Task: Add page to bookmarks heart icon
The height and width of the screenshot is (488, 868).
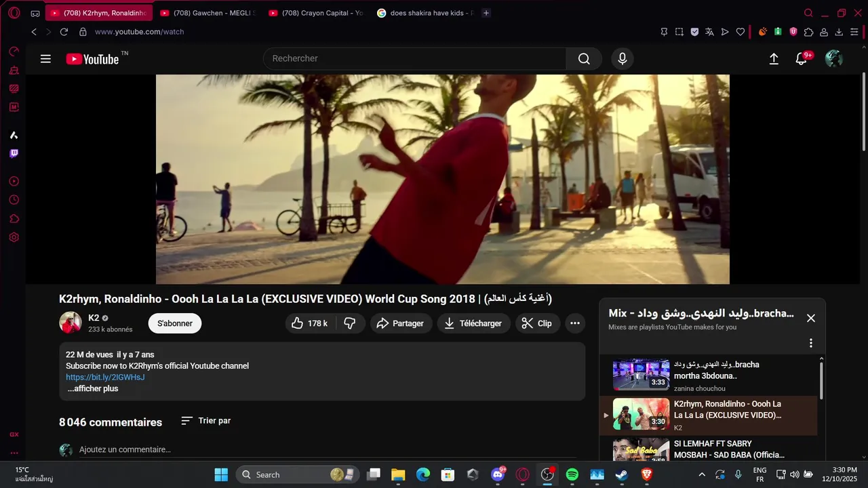Action: 741,32
